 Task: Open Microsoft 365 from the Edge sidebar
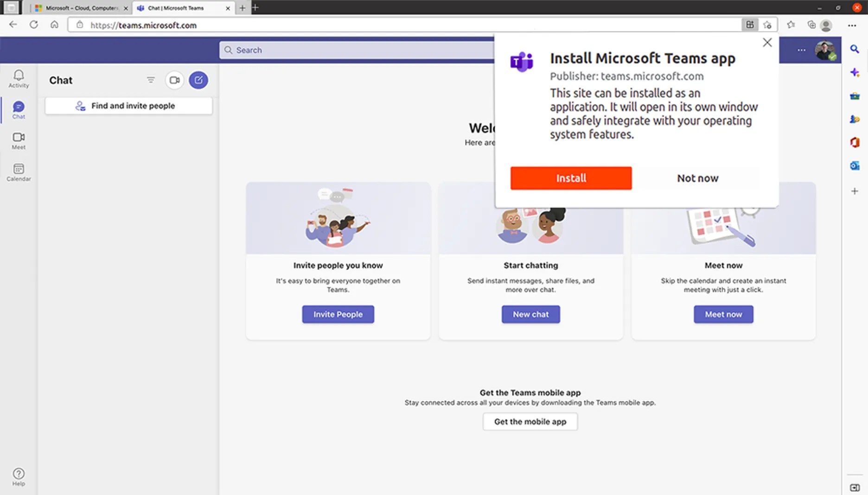tap(855, 143)
